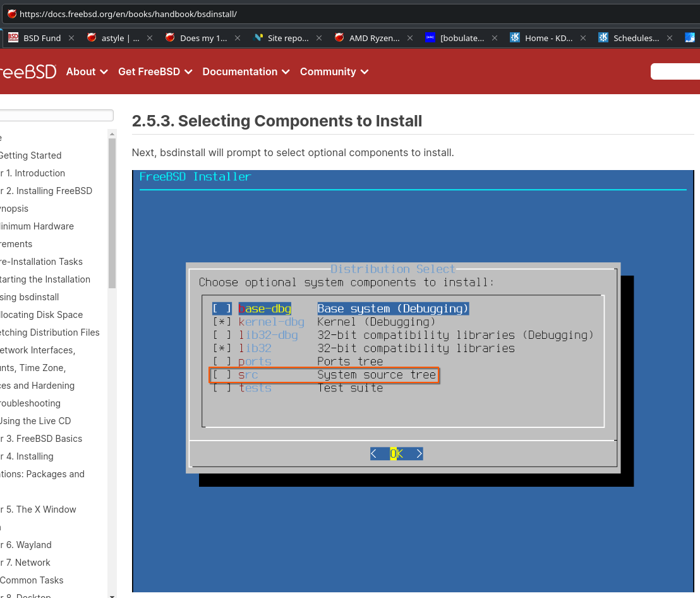Toggle the base-dbg checkbox in installer

[x=222, y=309]
